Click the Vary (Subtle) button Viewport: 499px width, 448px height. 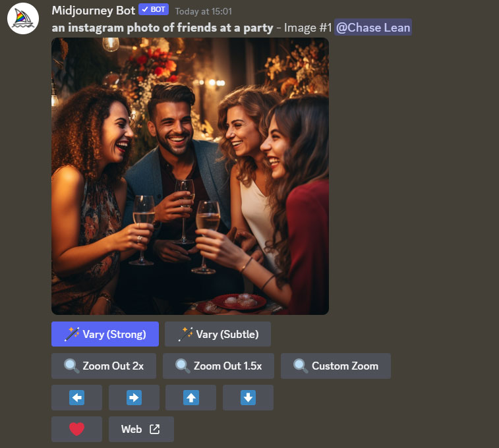(218, 334)
